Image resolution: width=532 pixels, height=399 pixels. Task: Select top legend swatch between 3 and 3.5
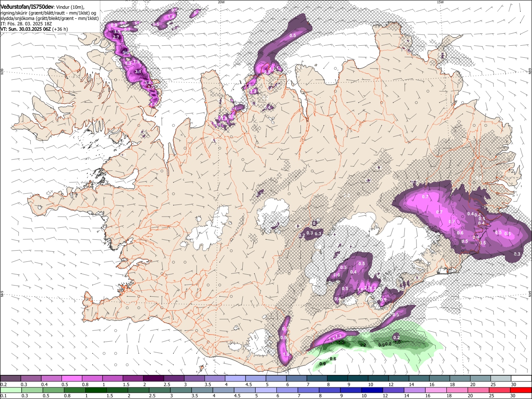(194, 379)
